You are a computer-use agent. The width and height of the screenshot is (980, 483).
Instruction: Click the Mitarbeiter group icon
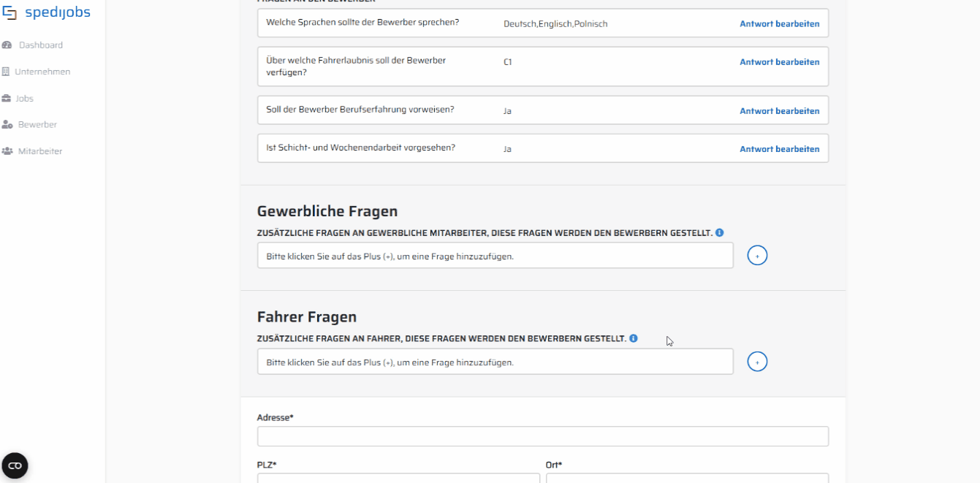click(7, 151)
